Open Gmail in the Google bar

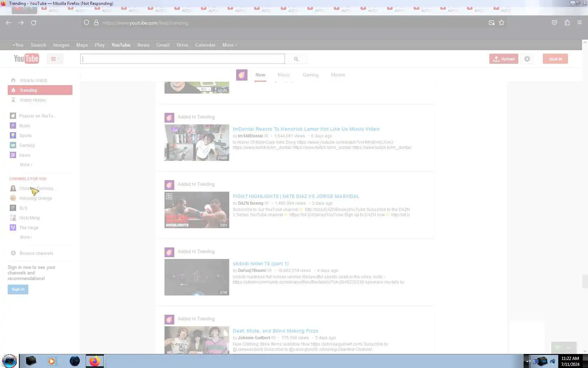coord(163,45)
